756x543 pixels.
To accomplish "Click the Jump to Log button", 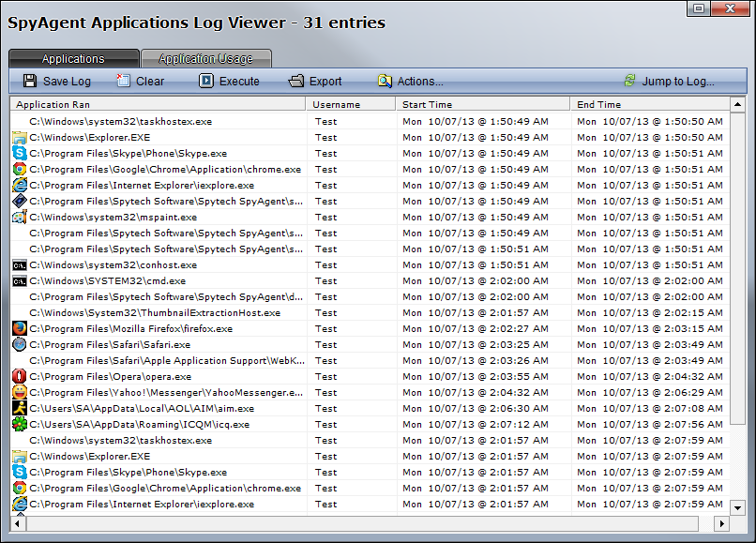I will [x=669, y=82].
